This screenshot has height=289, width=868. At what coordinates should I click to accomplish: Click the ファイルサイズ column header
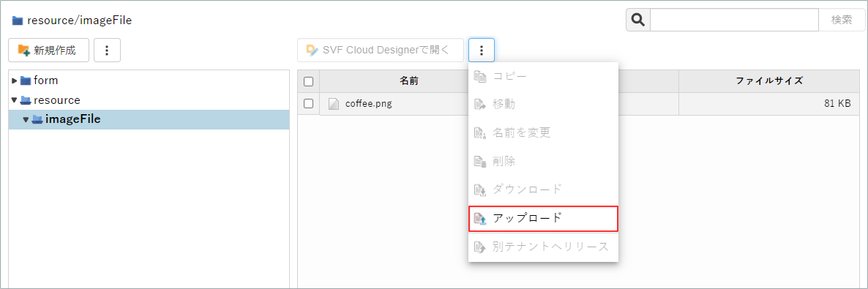pyautogui.click(x=769, y=80)
